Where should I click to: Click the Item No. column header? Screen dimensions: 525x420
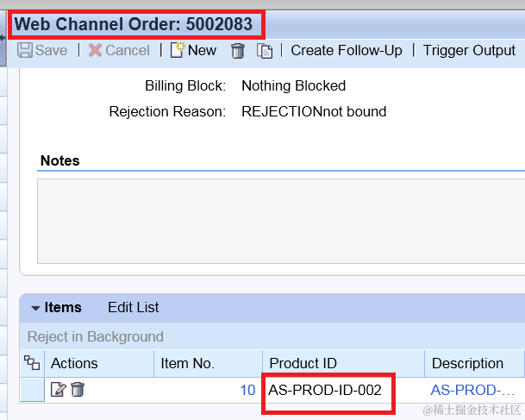point(208,363)
